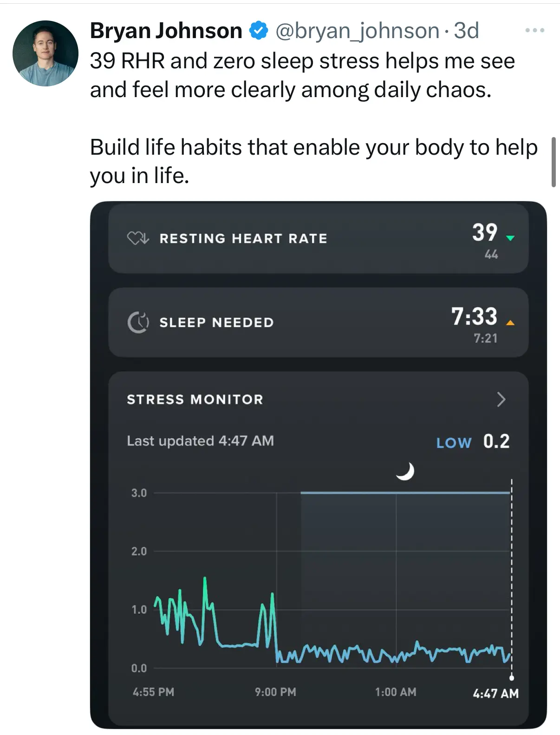Open the Resting Heart Rate card

point(318,239)
